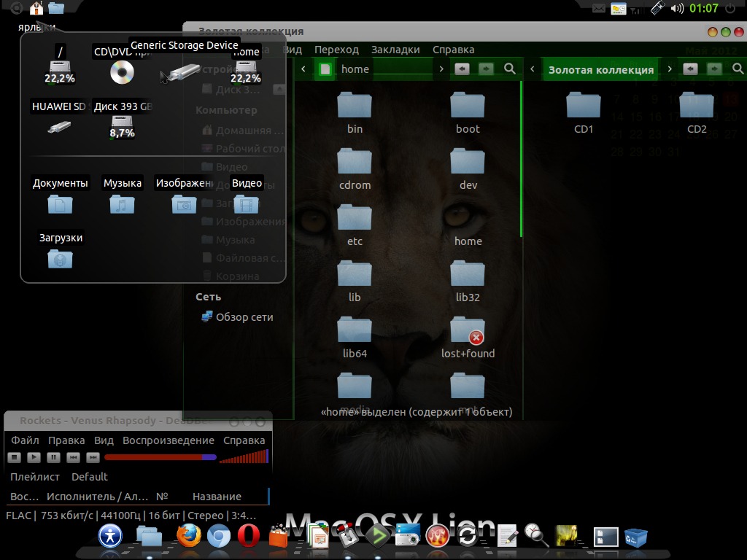The width and height of the screenshot is (747, 560).
Task: Click the home icon in top panel
Action: (x=36, y=8)
